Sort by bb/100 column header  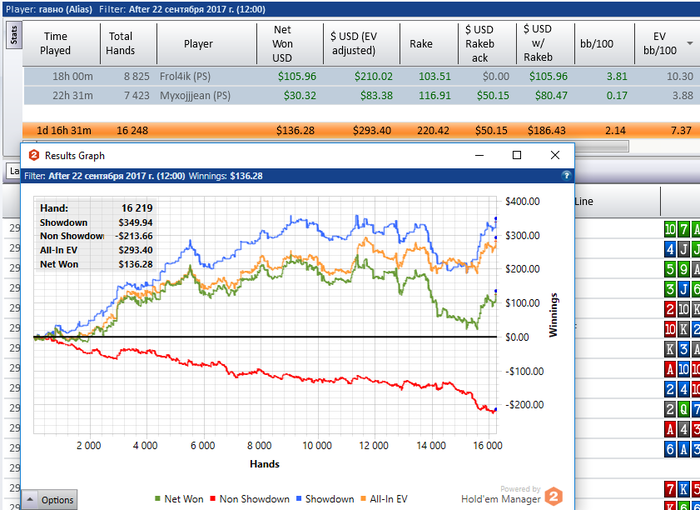click(596, 43)
